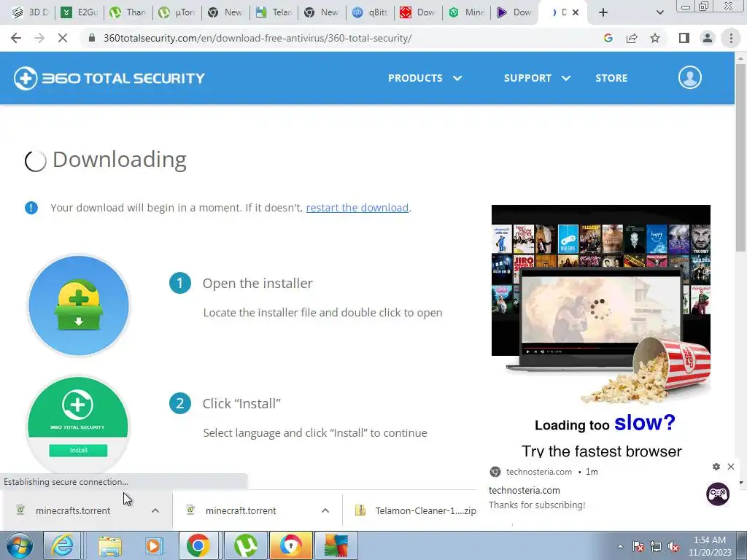Open the tab search dropdown
This screenshot has height=560, width=747.
pyautogui.click(x=659, y=13)
